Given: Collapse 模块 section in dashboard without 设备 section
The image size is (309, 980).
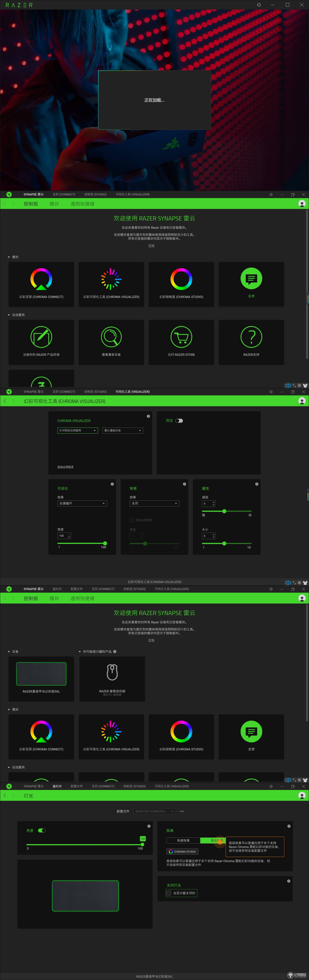Looking at the screenshot, I should click(9, 257).
